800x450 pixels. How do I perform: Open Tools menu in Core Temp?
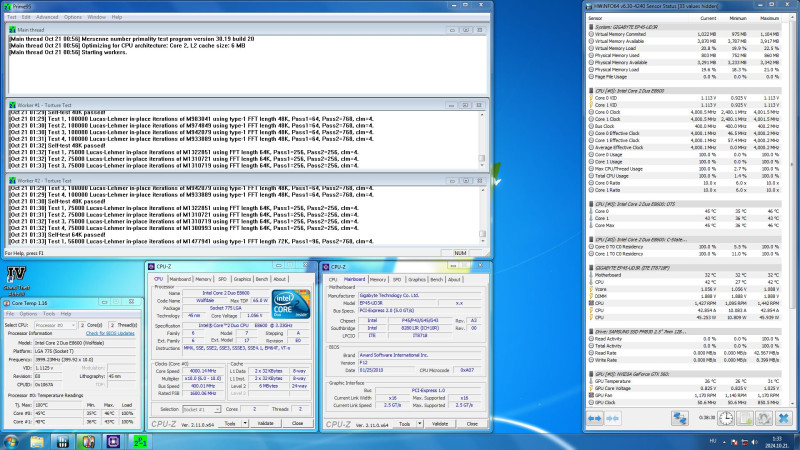click(x=49, y=314)
